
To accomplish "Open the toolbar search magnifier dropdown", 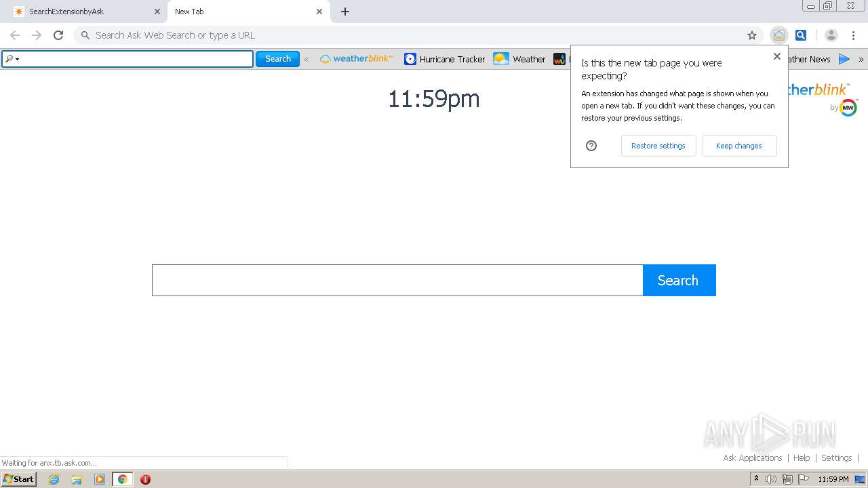I will coord(12,59).
